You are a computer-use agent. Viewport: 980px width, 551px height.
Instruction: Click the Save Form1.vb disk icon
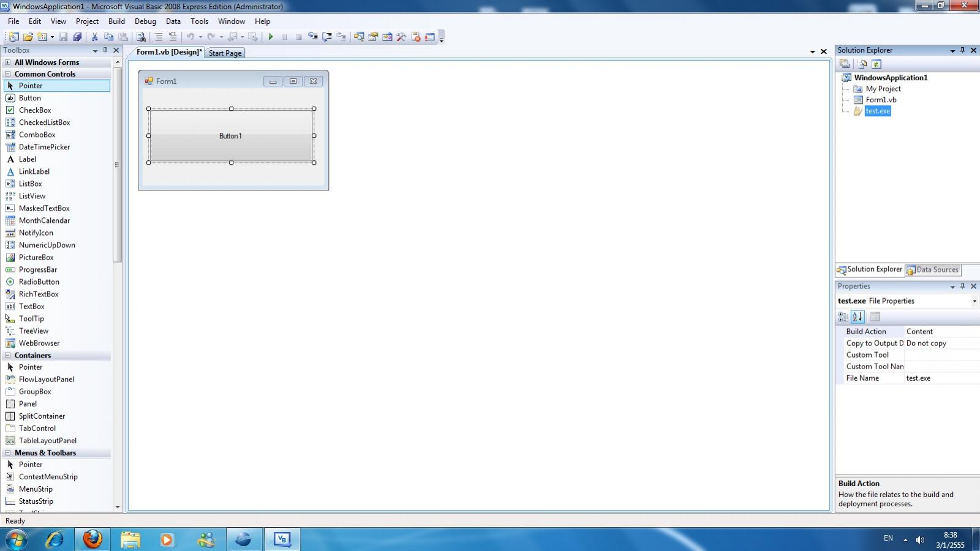(x=63, y=37)
